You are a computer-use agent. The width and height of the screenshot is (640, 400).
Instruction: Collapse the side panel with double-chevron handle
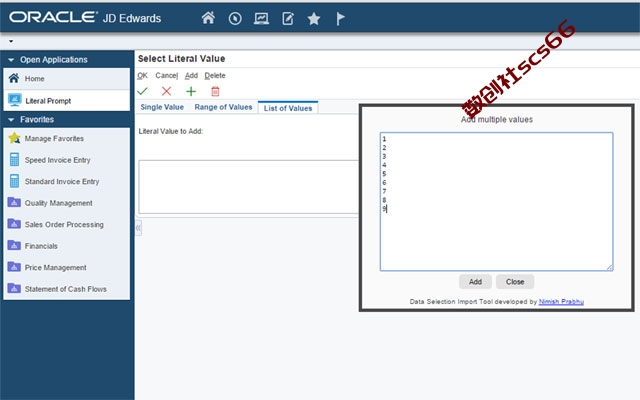(138, 228)
